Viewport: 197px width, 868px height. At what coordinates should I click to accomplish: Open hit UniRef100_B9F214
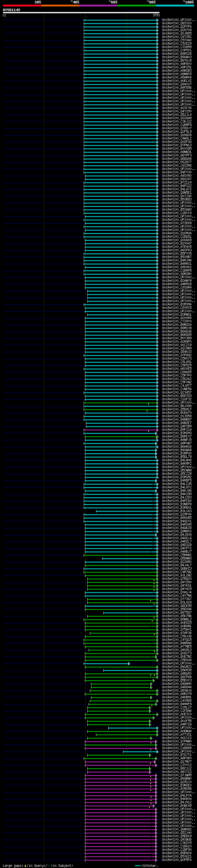pos(176,430)
